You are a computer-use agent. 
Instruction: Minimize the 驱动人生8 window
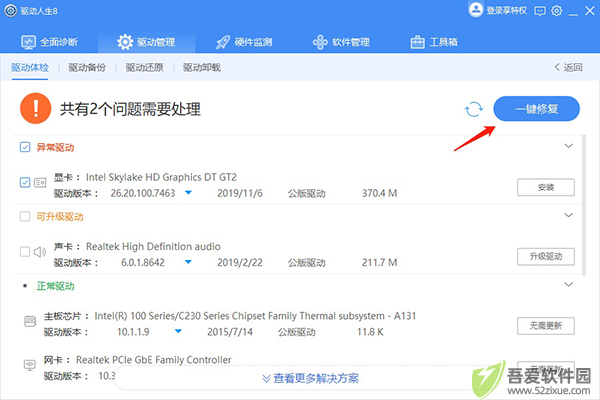(573, 14)
